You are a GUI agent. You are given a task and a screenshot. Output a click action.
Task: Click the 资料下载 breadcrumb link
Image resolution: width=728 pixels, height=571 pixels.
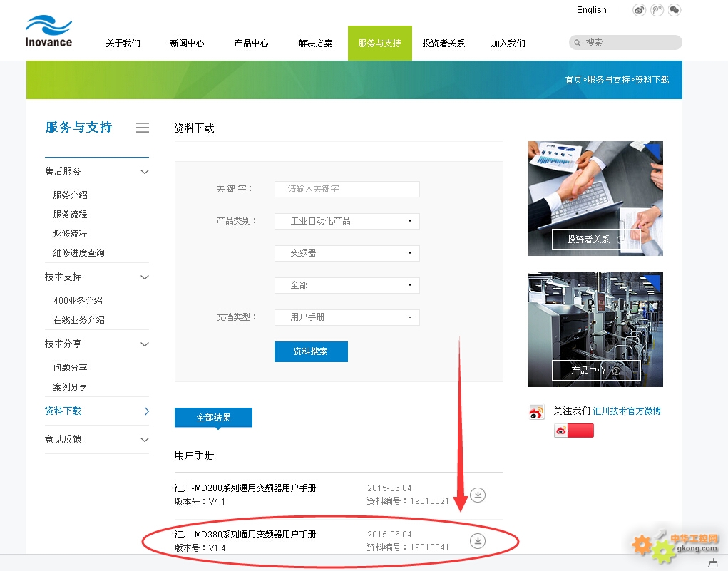tap(652, 80)
